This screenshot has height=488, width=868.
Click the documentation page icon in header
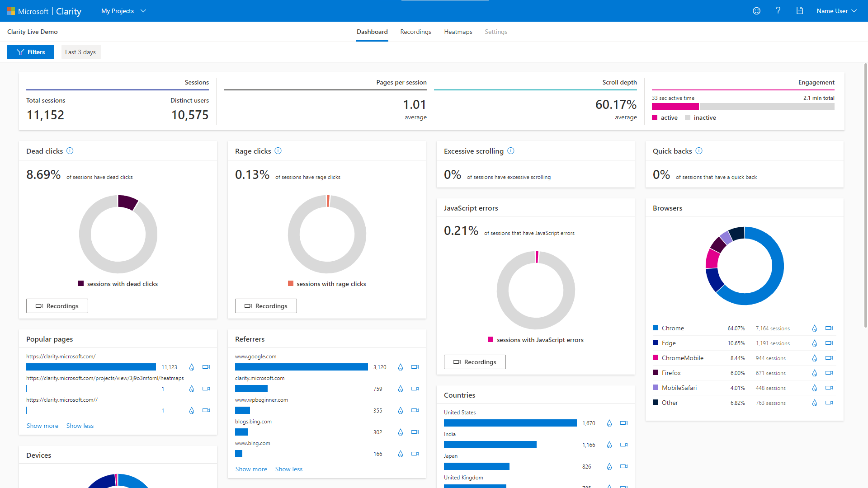point(799,11)
